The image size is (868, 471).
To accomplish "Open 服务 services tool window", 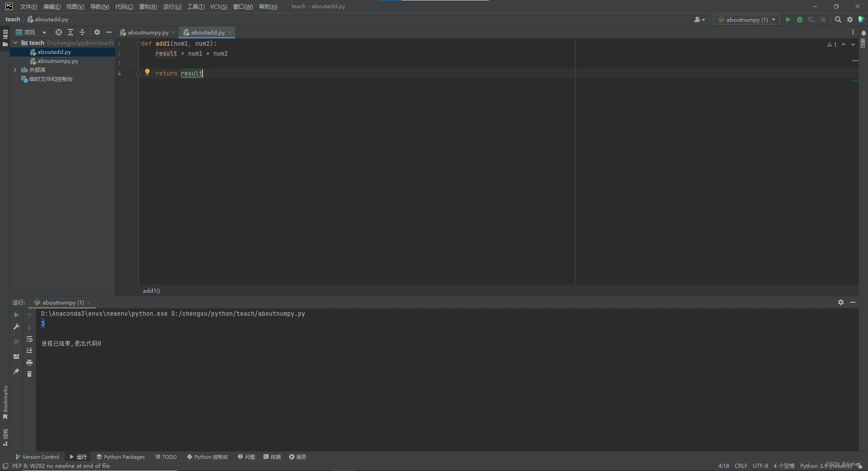I will 298,457.
